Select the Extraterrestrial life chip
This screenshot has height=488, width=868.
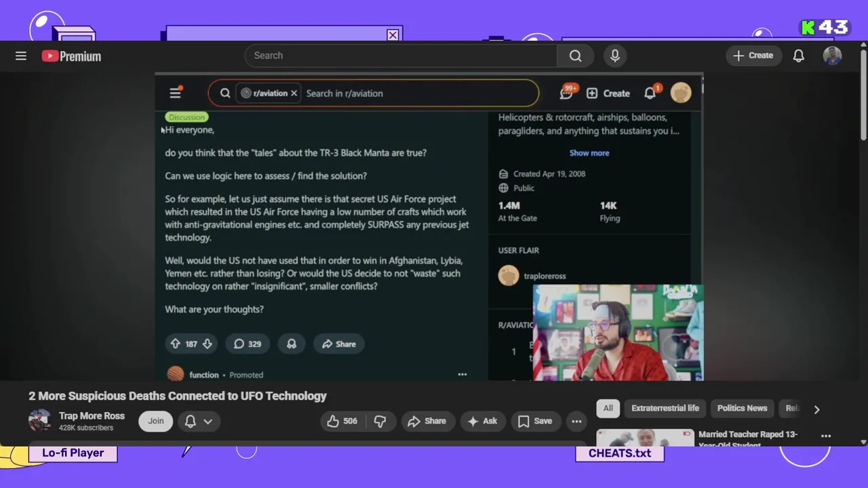tap(665, 408)
